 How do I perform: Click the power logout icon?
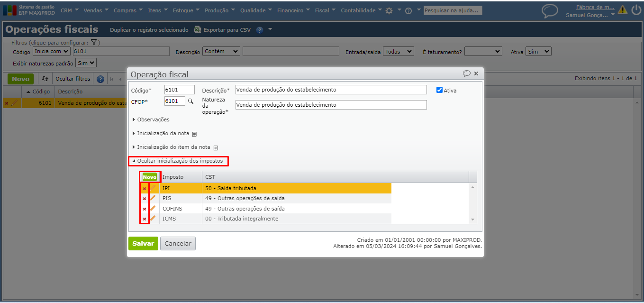(636, 10)
